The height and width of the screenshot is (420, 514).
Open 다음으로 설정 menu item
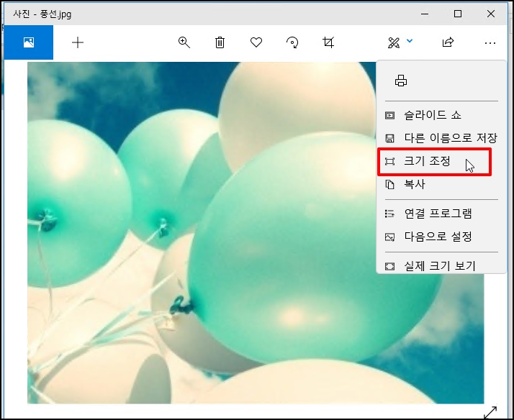point(441,237)
